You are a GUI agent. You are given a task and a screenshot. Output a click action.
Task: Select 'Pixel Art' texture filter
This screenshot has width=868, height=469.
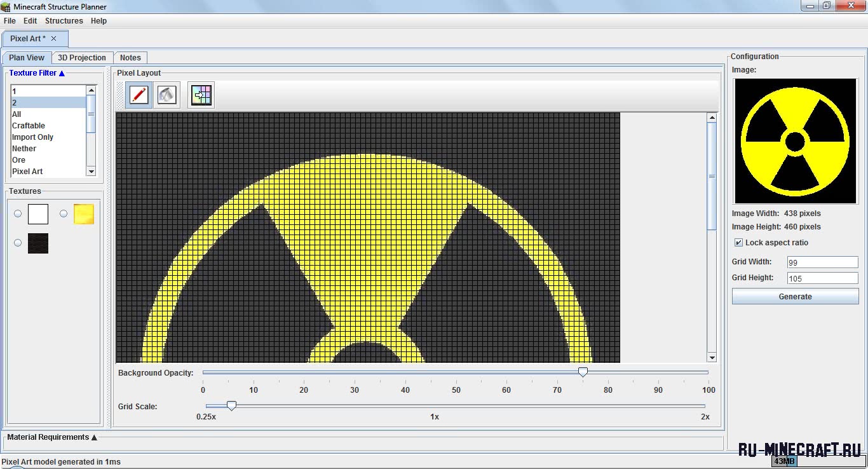pos(48,172)
